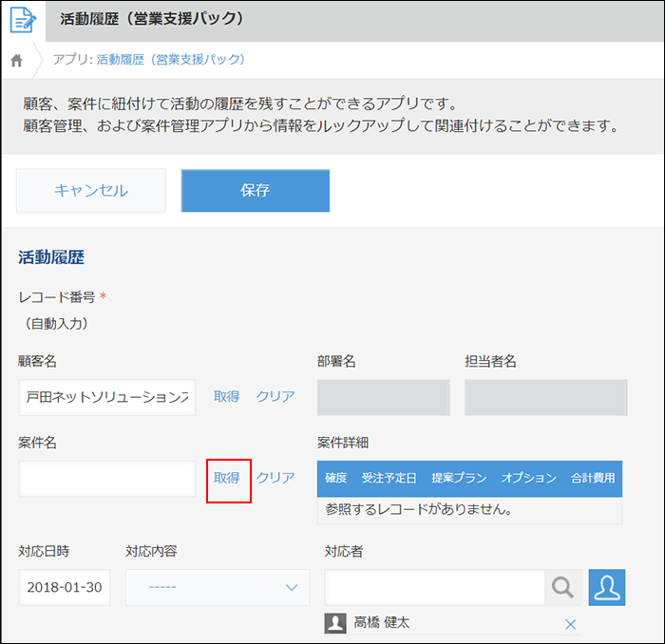Open the 対応内容 dropdown

218,587
